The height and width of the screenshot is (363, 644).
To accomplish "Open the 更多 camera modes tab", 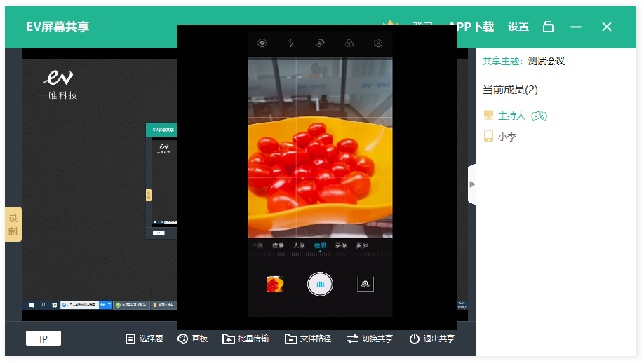I will (362, 246).
